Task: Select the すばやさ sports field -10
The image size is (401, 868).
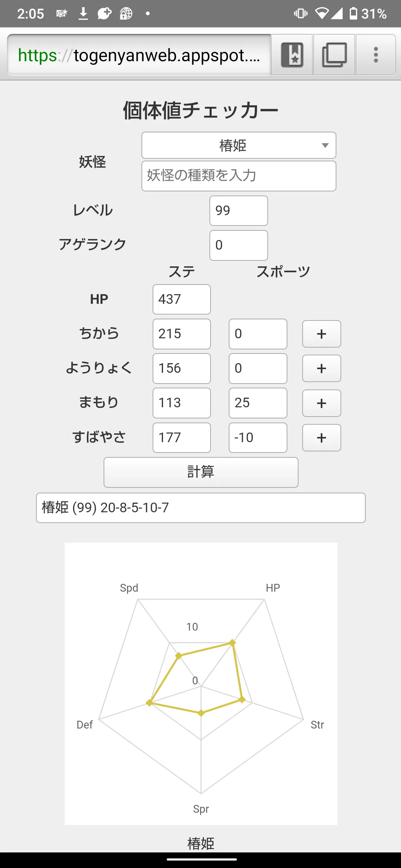Action: tap(258, 438)
